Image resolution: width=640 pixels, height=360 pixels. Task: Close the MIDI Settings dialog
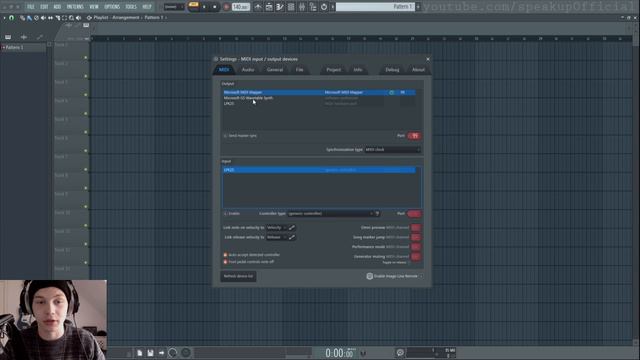click(x=428, y=59)
